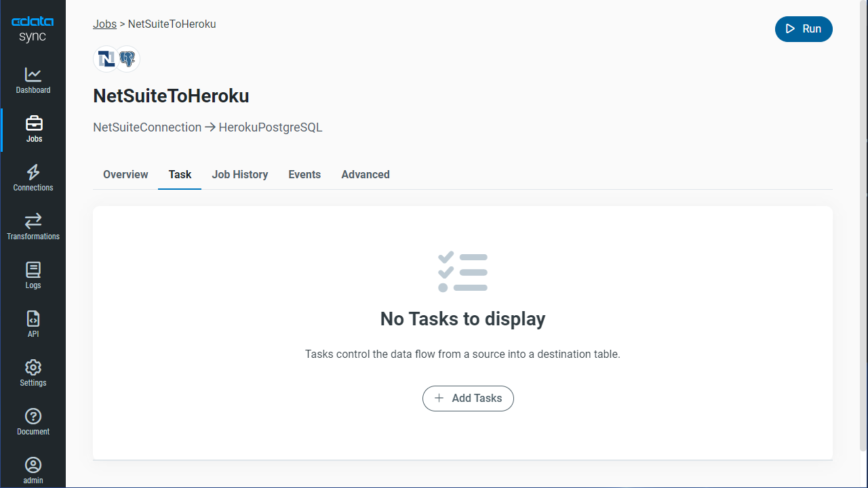This screenshot has width=868, height=488.
Task: Select the Task tab
Action: pyautogui.click(x=180, y=174)
